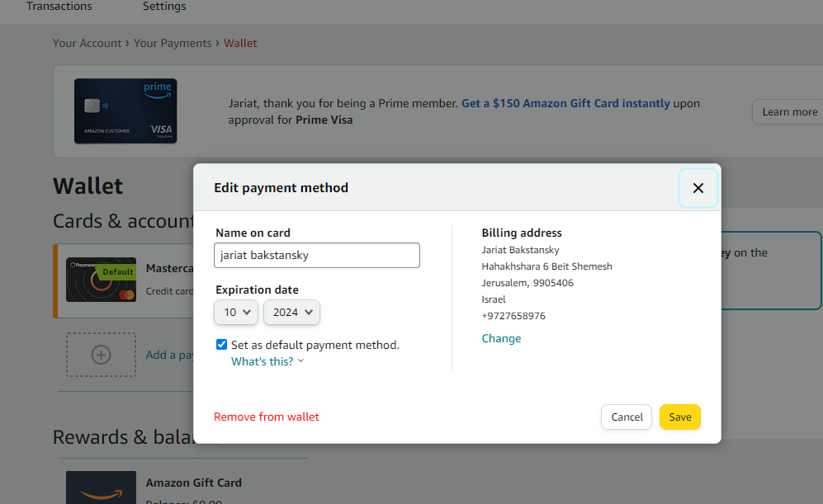
Task: Click the Learn more button
Action: [x=789, y=111]
